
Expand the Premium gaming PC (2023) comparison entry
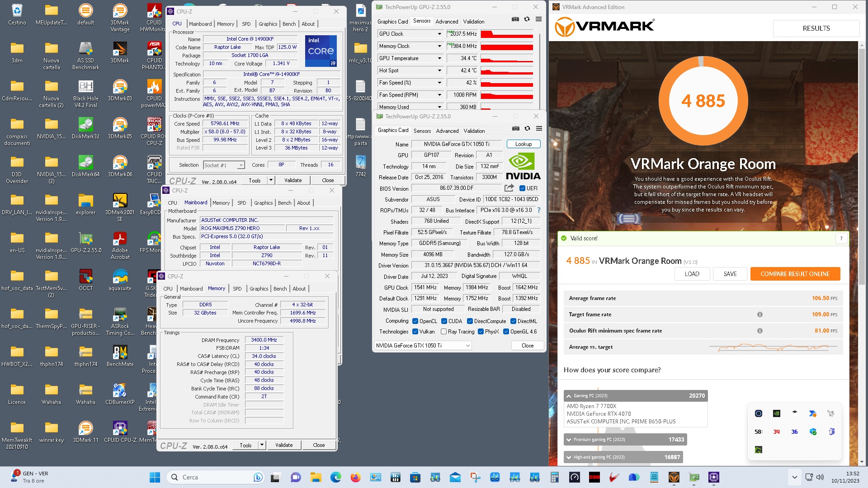pyautogui.click(x=569, y=440)
